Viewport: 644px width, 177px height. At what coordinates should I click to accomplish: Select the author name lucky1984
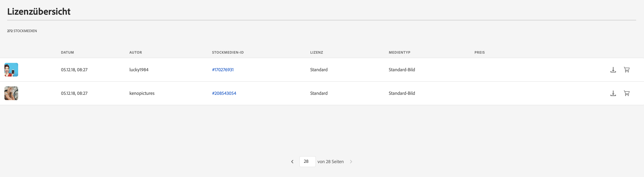click(x=139, y=70)
